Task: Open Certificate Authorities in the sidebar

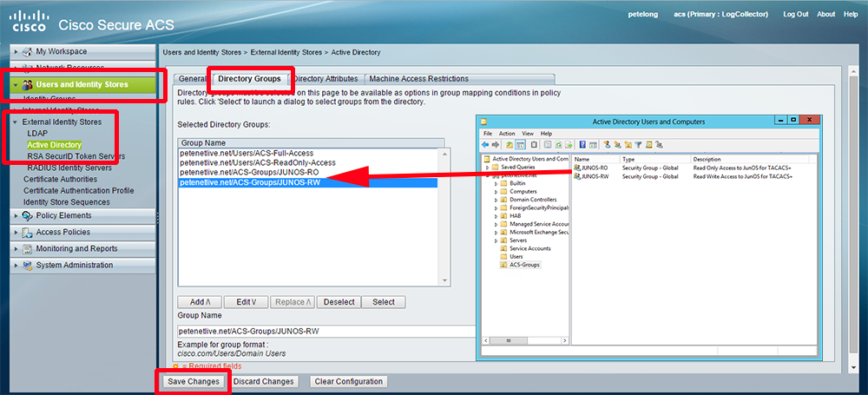Action: (61, 180)
